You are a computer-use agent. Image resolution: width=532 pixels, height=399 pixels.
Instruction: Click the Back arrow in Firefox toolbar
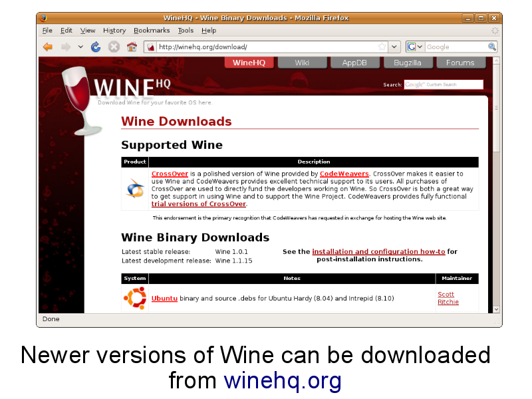click(48, 47)
